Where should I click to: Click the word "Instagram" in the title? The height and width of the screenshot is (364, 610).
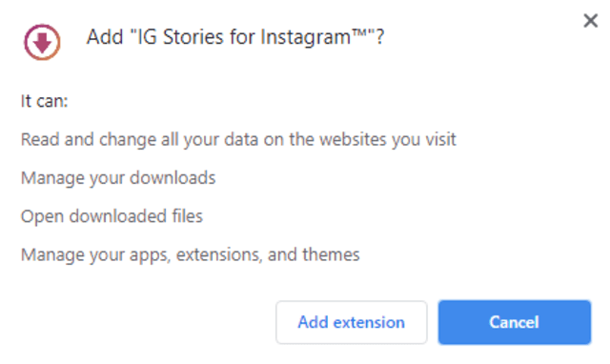pyautogui.click(x=305, y=38)
